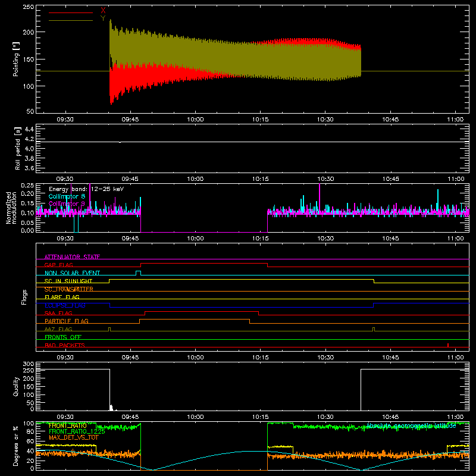Click the BAD_PACKETS flag label
The image size is (476, 476).
tap(65, 345)
